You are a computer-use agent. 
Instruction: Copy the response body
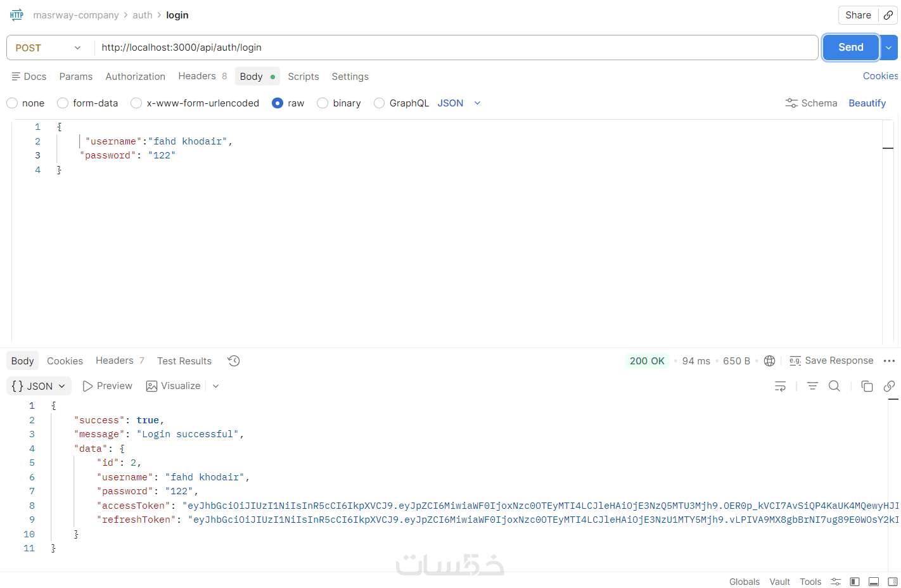click(867, 386)
